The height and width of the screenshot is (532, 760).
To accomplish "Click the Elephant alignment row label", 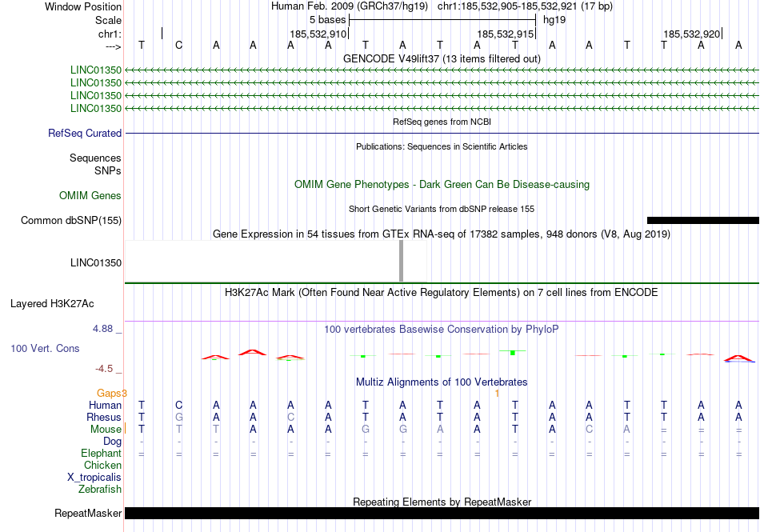I will [101, 453].
